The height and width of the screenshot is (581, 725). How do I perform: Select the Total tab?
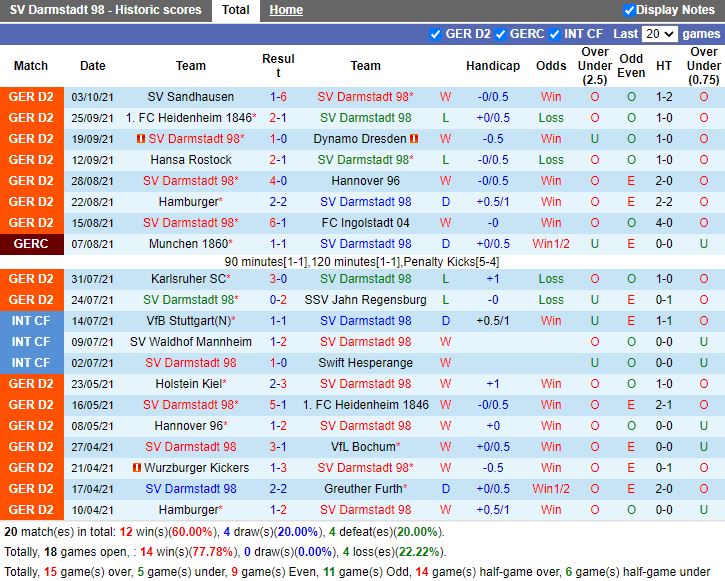[x=236, y=10]
